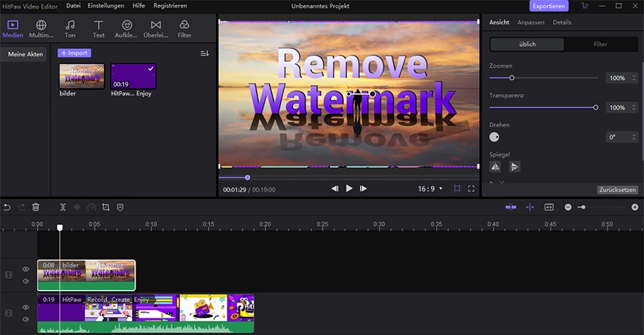Viewport: 644px width, 335px height.
Task: Lock the bilder track film icon
Action: click(x=8, y=275)
